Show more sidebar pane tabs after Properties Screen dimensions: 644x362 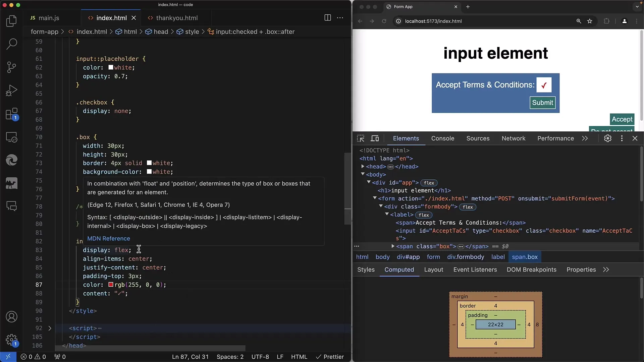(x=606, y=270)
